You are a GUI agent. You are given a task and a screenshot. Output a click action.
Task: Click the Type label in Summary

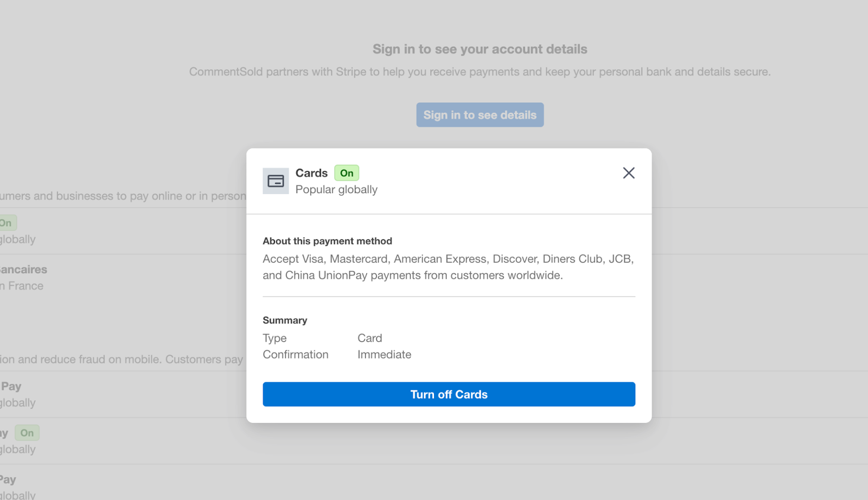(x=275, y=338)
